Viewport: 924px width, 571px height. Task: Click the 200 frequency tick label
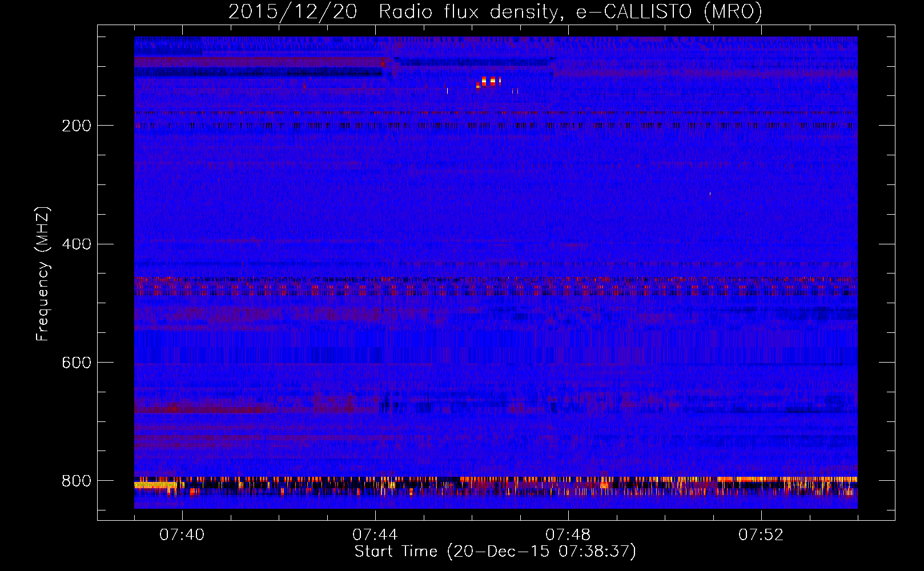click(77, 126)
